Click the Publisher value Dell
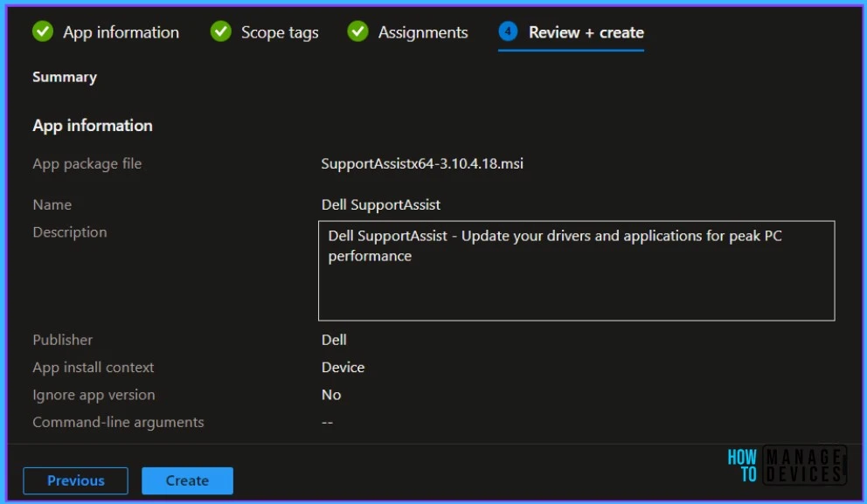 tap(334, 340)
